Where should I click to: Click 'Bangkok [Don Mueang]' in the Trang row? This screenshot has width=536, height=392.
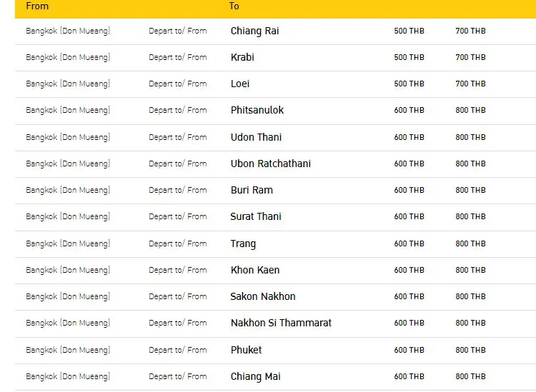coord(68,243)
